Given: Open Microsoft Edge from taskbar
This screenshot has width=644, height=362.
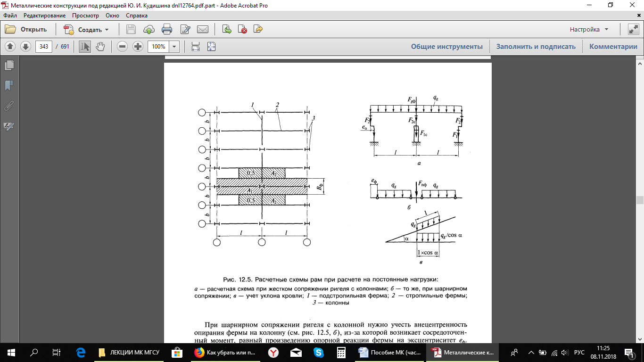Looking at the screenshot, I should coord(80,353).
